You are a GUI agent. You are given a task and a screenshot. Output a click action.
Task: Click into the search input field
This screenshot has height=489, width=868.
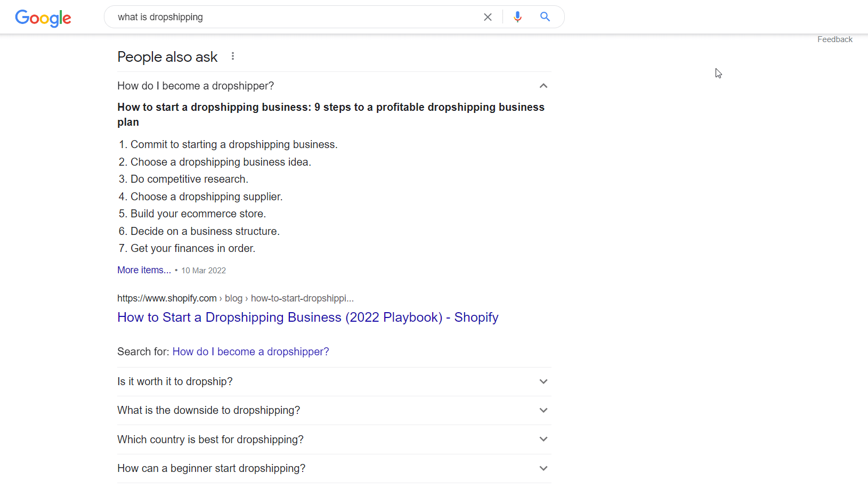[x=293, y=17]
